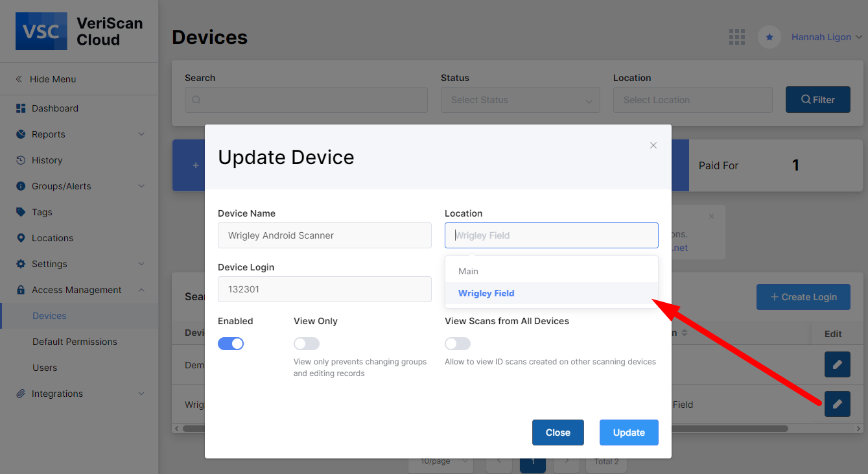
Task: Click the Access Management lock icon
Action: click(x=21, y=290)
